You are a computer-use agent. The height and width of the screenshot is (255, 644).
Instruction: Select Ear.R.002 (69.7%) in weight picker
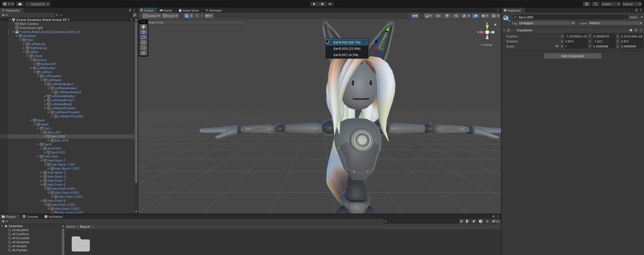click(x=347, y=42)
